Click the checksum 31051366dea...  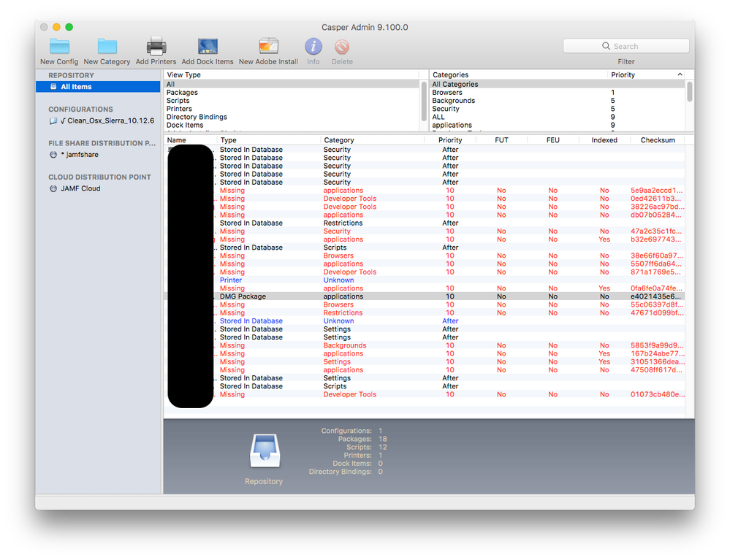coord(658,362)
